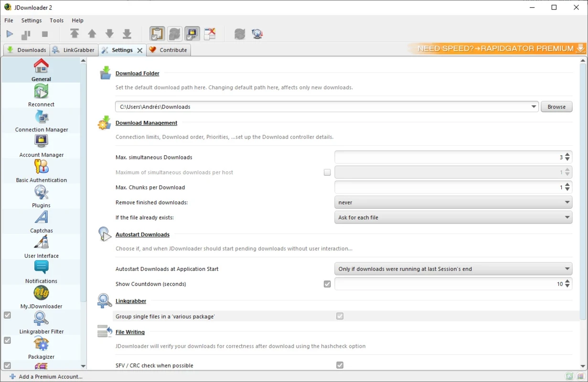Move selection to bottom in toolbar
This screenshot has width=588, height=382.
click(x=127, y=34)
